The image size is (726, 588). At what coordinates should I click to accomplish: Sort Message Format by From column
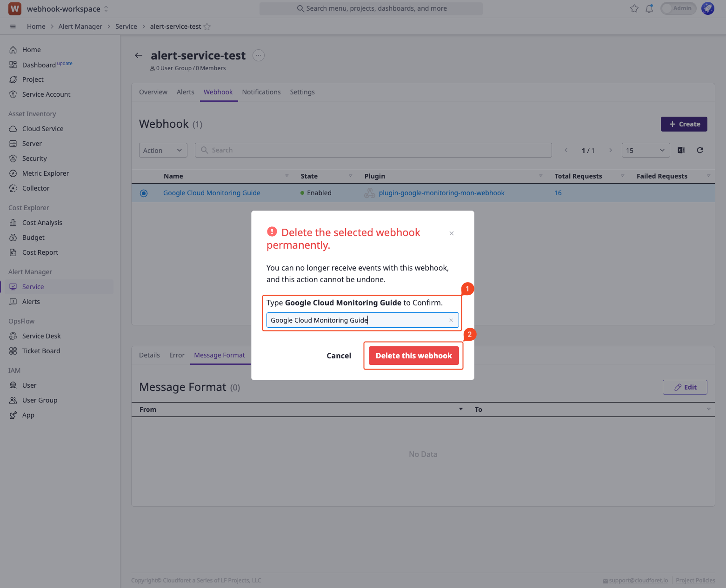coord(461,409)
